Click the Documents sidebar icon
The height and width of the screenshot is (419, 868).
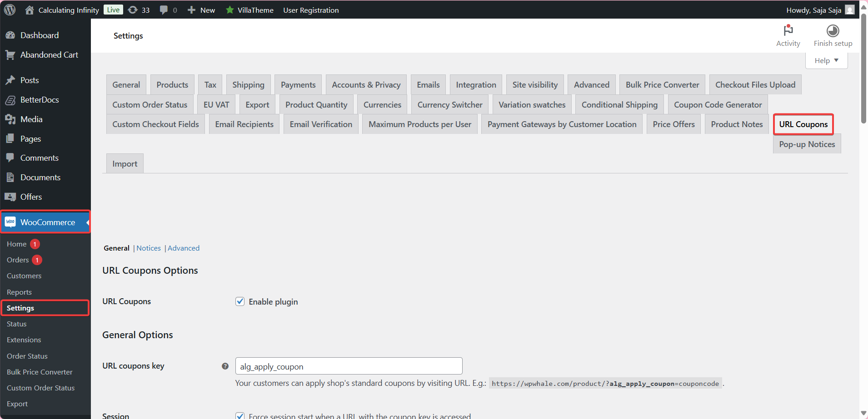(10, 177)
